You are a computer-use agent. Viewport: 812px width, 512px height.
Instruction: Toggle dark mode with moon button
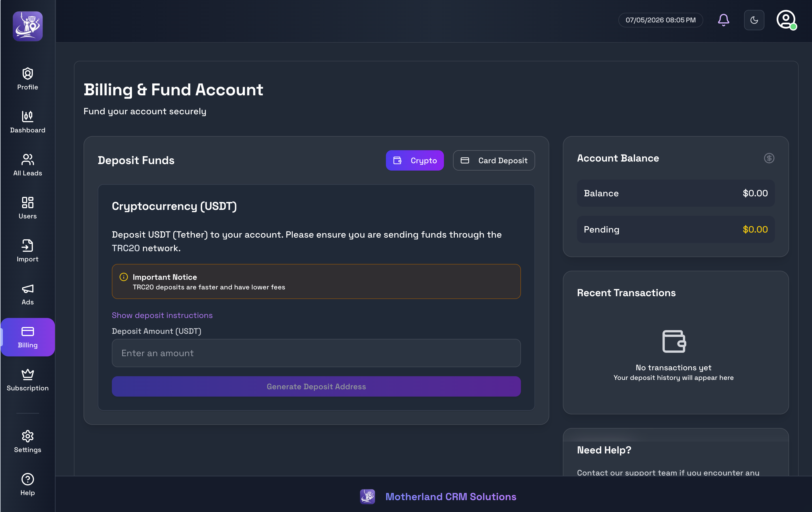(754, 20)
